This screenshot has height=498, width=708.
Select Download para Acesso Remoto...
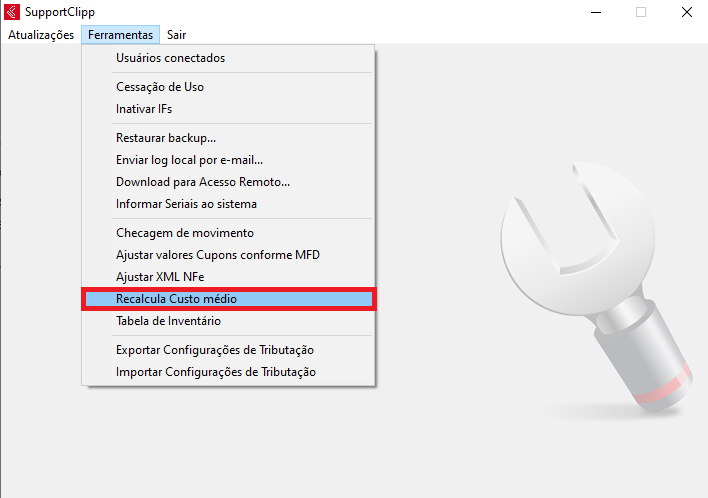203,182
